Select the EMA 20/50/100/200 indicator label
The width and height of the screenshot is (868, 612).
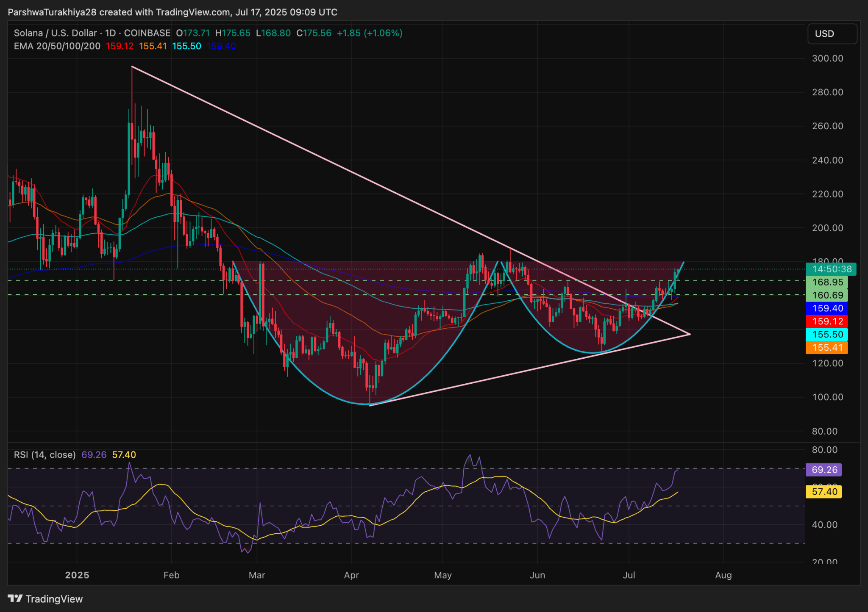point(57,46)
